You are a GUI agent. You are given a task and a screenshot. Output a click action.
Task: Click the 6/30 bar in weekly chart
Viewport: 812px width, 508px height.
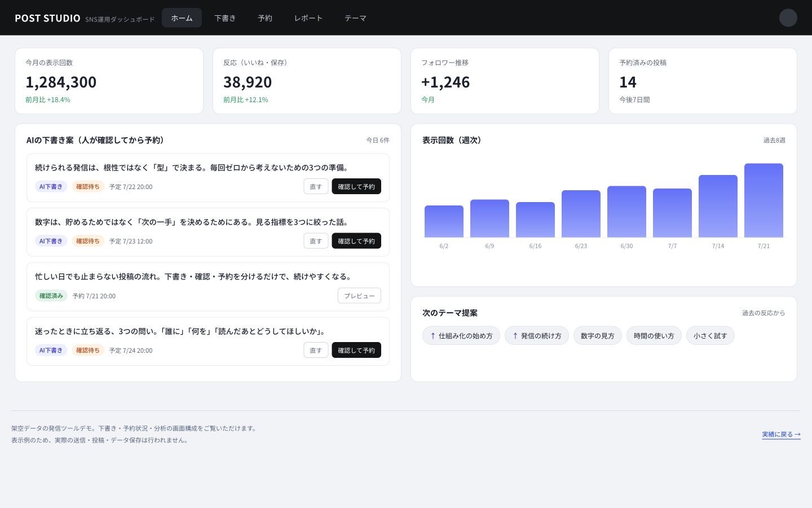point(626,212)
